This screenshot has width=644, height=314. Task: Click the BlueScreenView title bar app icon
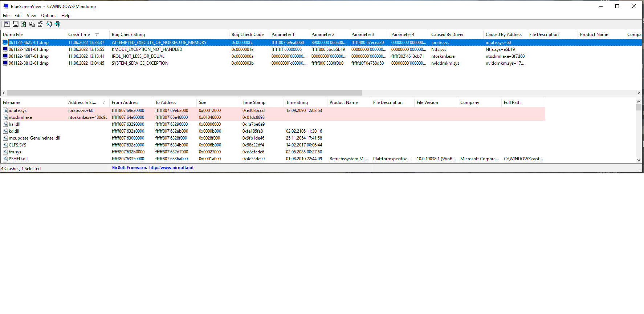[6, 6]
